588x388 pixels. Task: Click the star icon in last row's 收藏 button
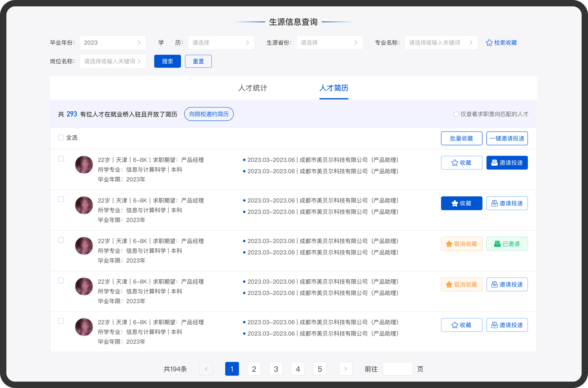[455, 325]
